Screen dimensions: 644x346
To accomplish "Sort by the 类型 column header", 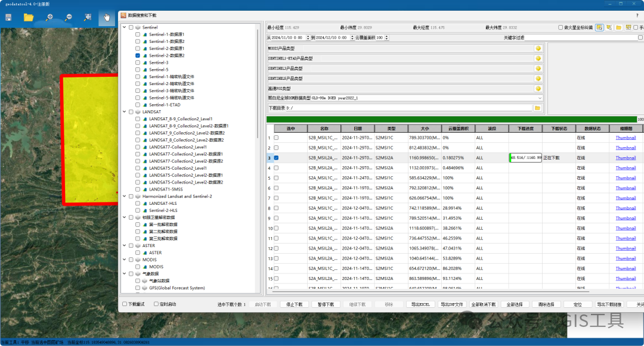I will (391, 129).
